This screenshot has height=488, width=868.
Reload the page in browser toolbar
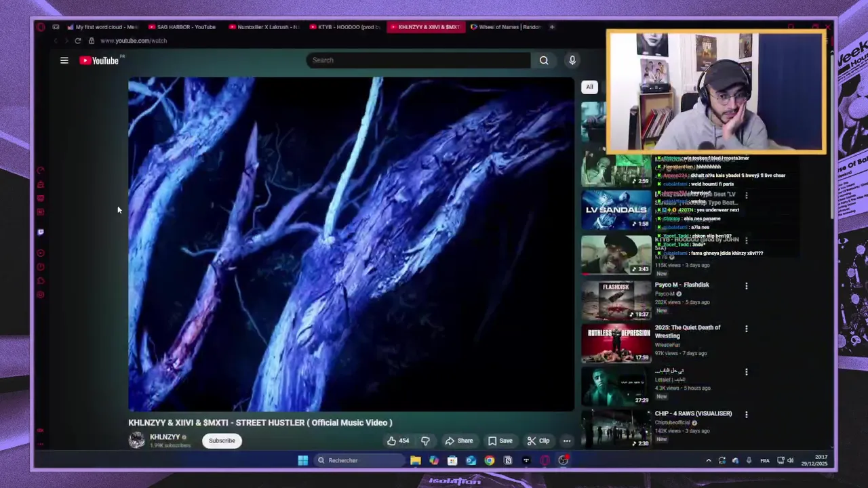[78, 41]
